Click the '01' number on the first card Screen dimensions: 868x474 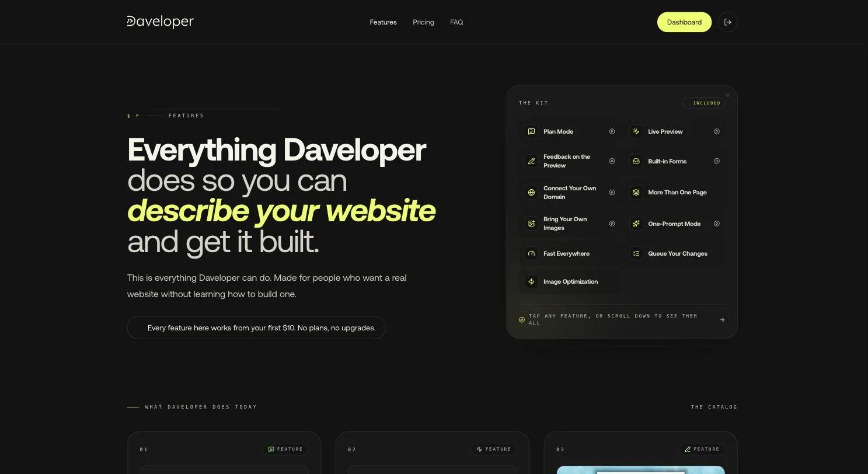coord(144,449)
